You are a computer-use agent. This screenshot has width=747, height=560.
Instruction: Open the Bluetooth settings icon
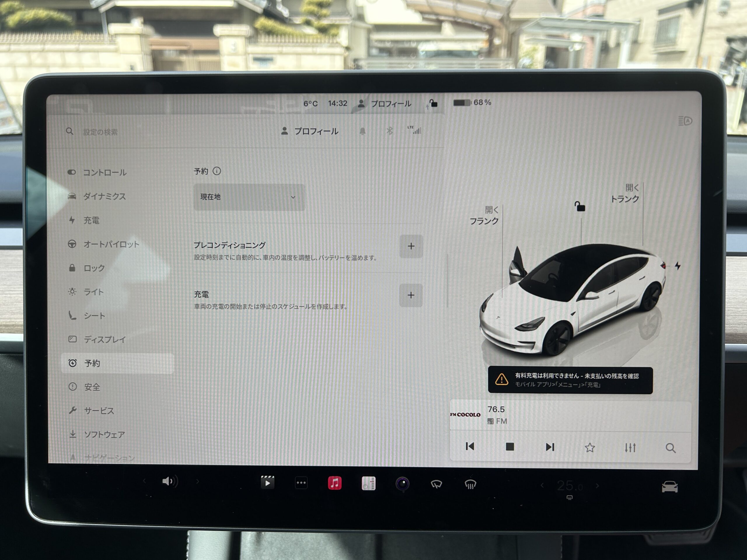coord(389,131)
